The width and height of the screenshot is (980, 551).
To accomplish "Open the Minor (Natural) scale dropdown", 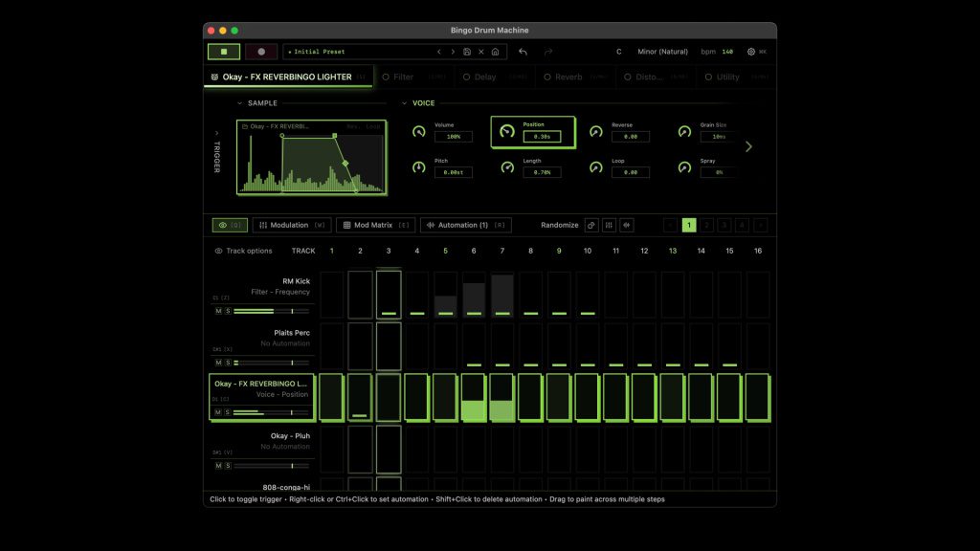I will (x=660, y=52).
